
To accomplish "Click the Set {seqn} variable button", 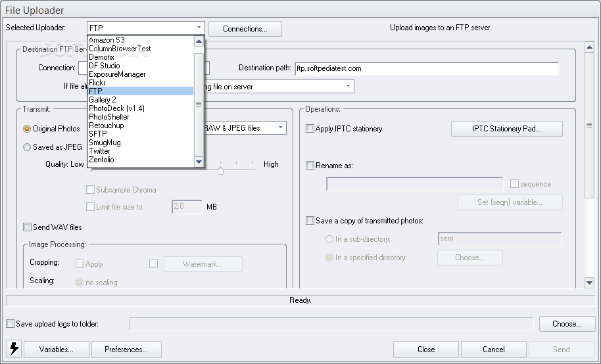I will click(x=510, y=202).
